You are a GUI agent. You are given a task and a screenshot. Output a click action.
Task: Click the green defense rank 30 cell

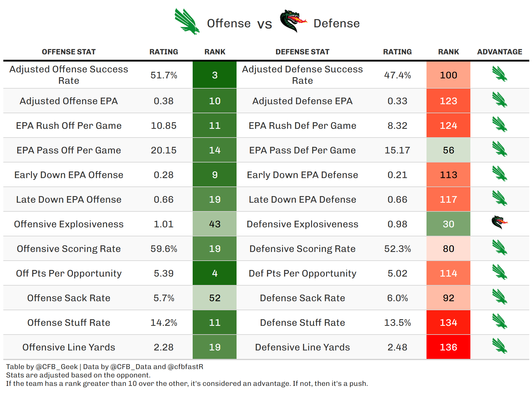coord(448,224)
